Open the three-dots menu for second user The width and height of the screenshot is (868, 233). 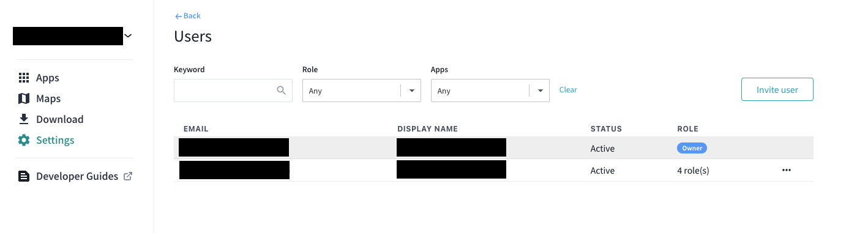787,170
